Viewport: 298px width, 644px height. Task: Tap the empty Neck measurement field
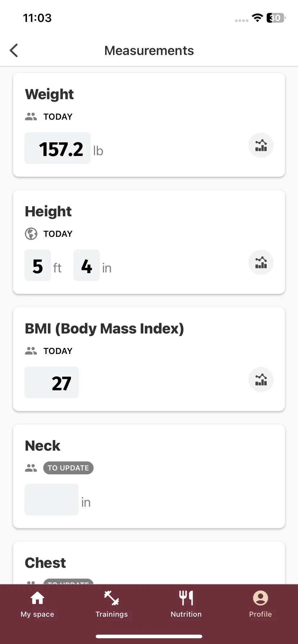51,500
